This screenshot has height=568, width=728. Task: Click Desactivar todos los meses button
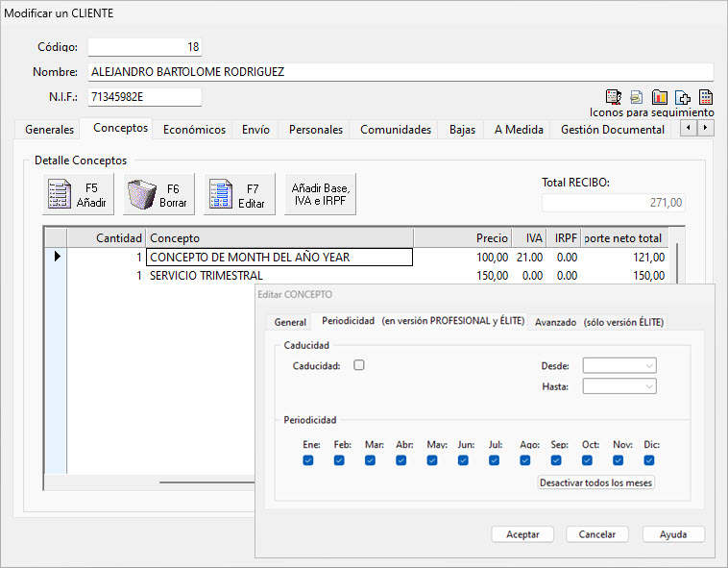pos(596,483)
